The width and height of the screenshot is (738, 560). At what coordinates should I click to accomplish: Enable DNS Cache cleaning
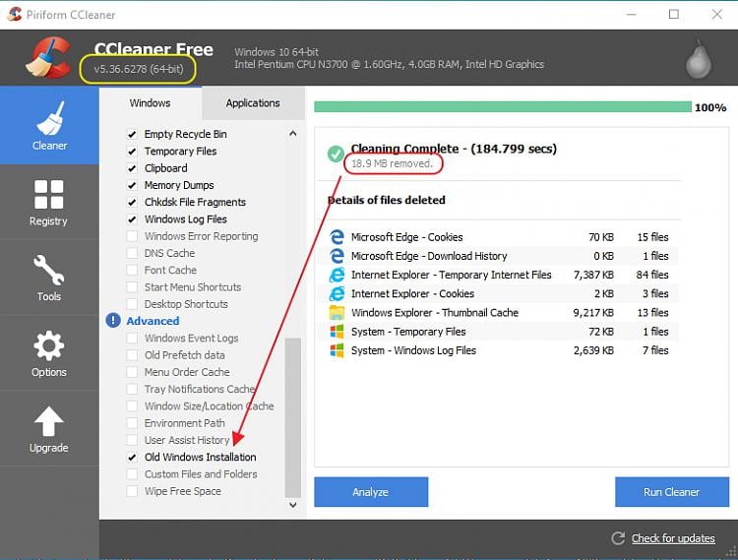pos(132,253)
